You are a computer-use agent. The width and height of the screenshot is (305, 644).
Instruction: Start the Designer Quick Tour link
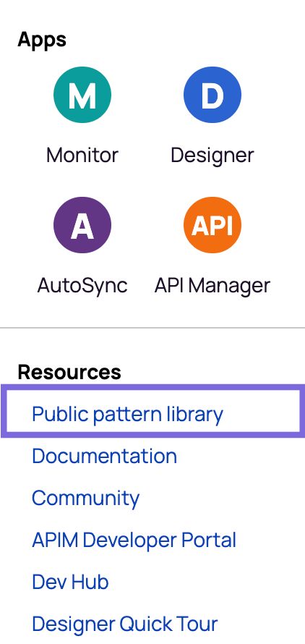point(125,624)
